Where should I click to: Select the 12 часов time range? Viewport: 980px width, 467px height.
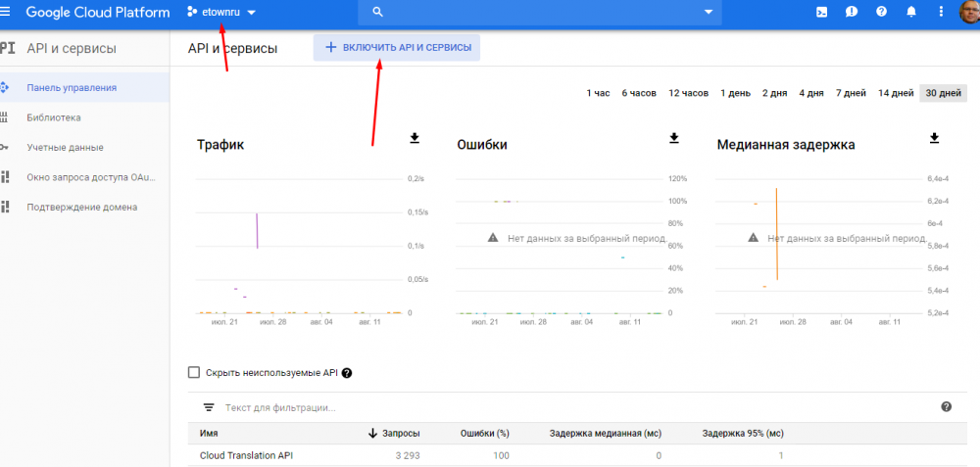(688, 94)
